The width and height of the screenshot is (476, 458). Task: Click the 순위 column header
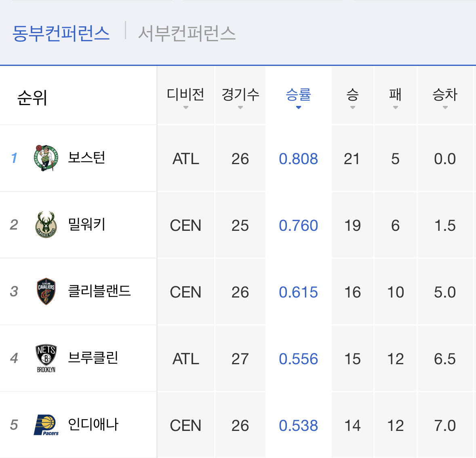coord(32,98)
